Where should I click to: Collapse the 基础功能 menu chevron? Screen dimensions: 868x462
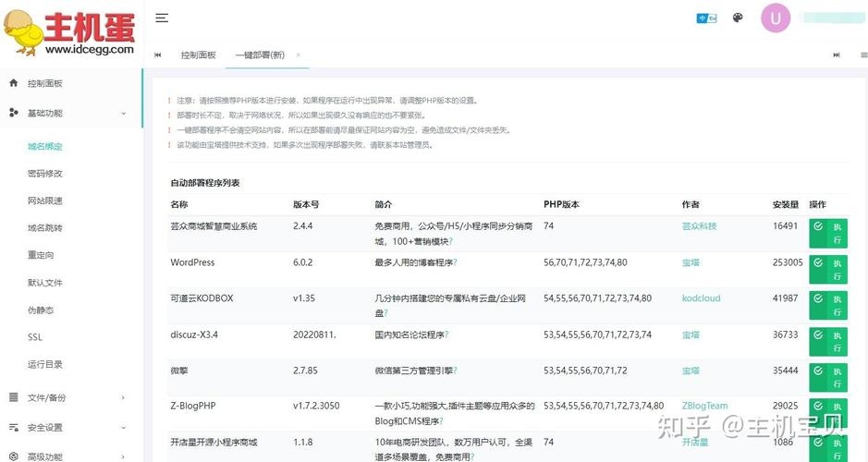(124, 114)
